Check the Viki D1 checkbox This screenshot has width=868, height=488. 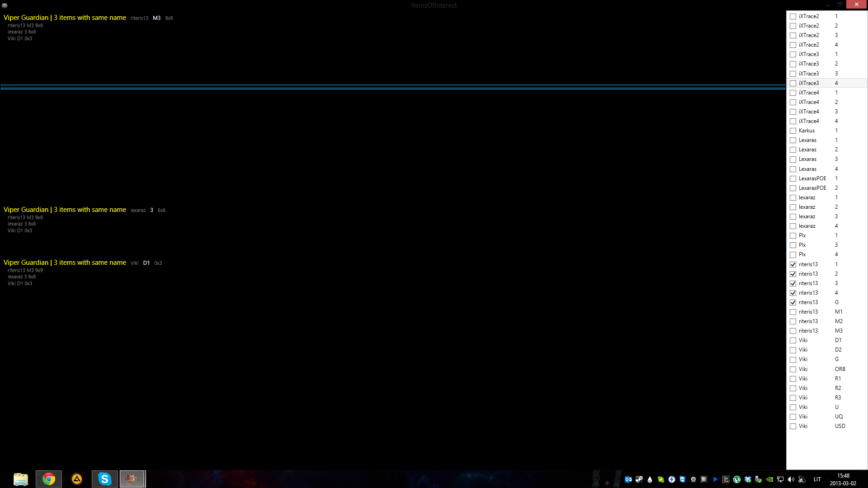click(x=793, y=340)
